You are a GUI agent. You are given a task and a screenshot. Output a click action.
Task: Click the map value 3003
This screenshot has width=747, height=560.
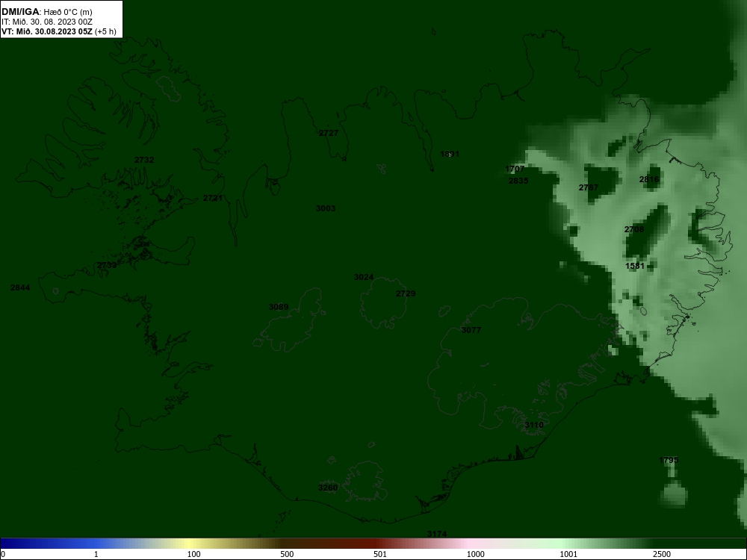pos(326,208)
